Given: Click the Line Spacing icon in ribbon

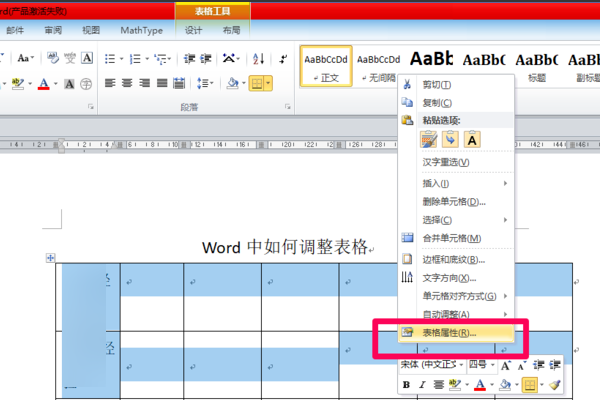Looking at the screenshot, I should (x=202, y=83).
